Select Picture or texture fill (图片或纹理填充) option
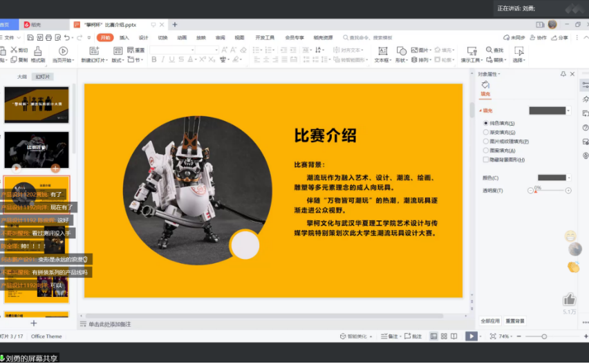Screen dimensions: 589x364 (486, 141)
